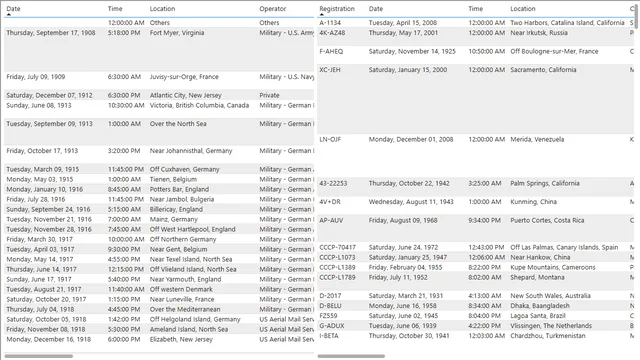The height and width of the screenshot is (360, 640).
Task: Select 'Palm Springs, California' cell
Action: [x=544, y=183]
